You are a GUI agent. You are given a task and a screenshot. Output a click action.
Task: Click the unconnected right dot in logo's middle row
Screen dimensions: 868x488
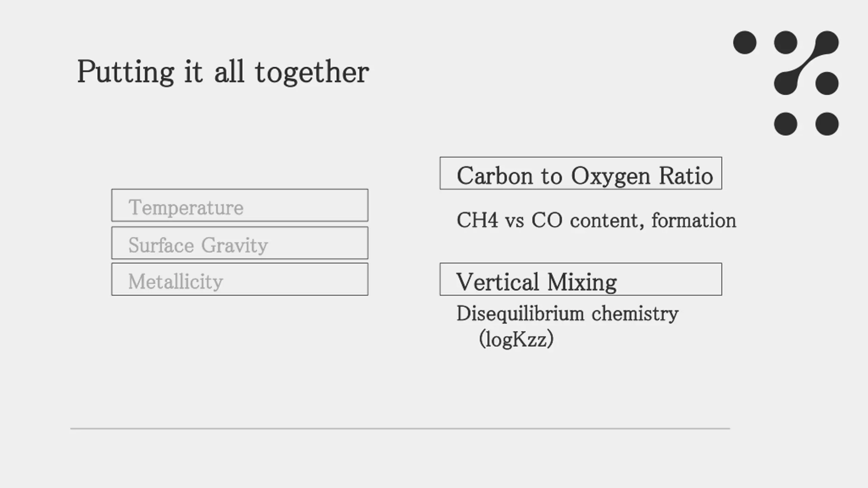tap(827, 83)
